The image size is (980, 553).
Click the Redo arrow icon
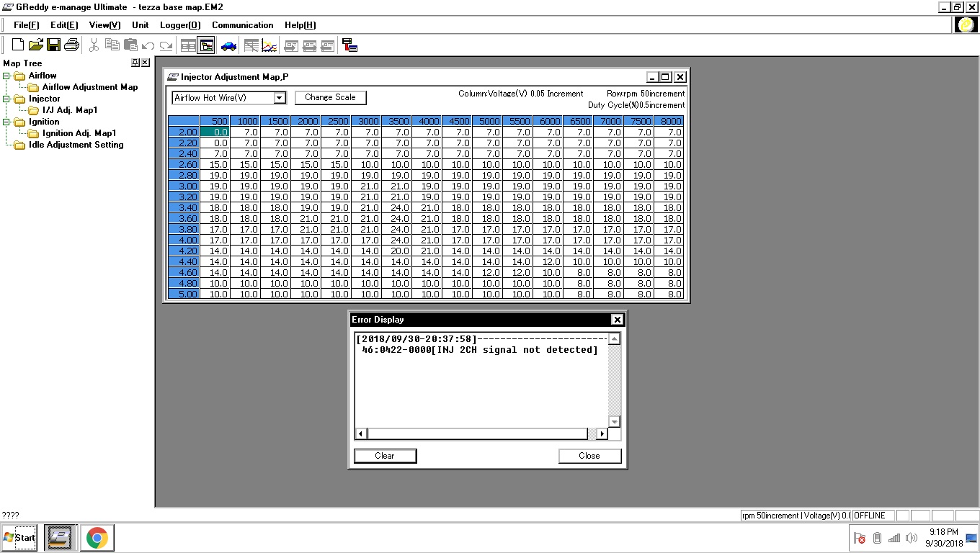(166, 45)
